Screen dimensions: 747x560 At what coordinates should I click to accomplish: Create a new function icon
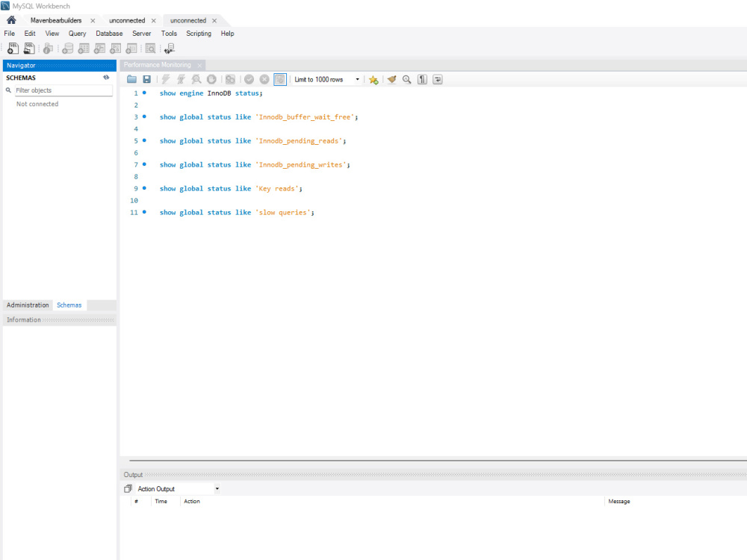(131, 49)
